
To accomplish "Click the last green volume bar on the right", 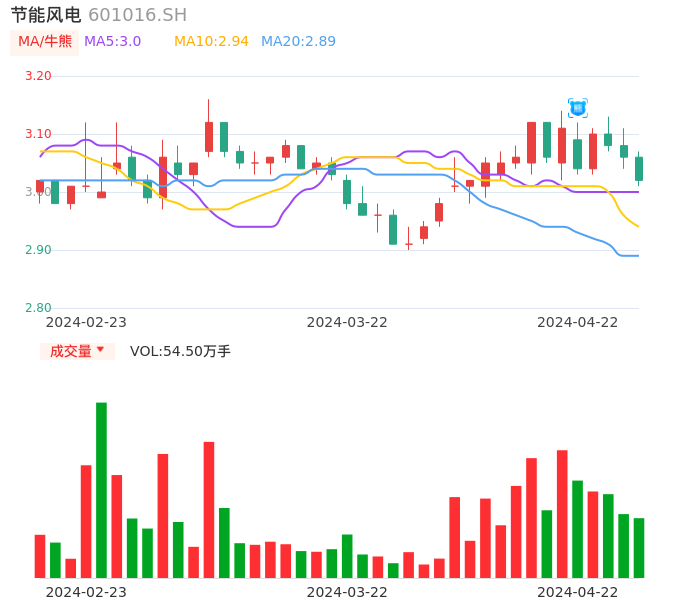I will click(639, 547).
